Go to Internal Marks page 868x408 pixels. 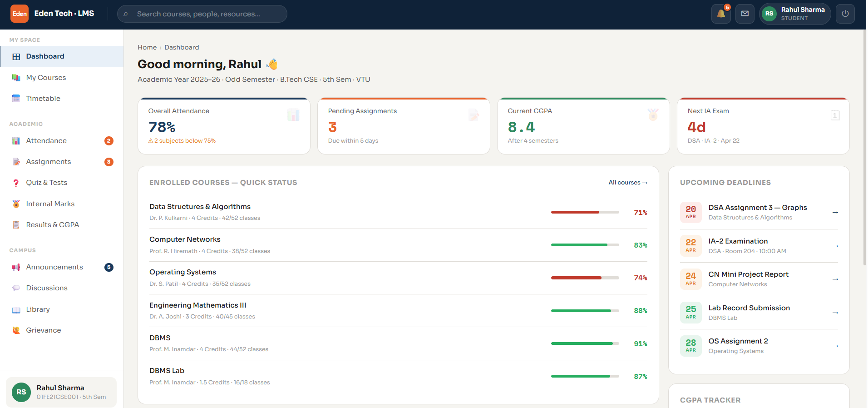click(62, 204)
